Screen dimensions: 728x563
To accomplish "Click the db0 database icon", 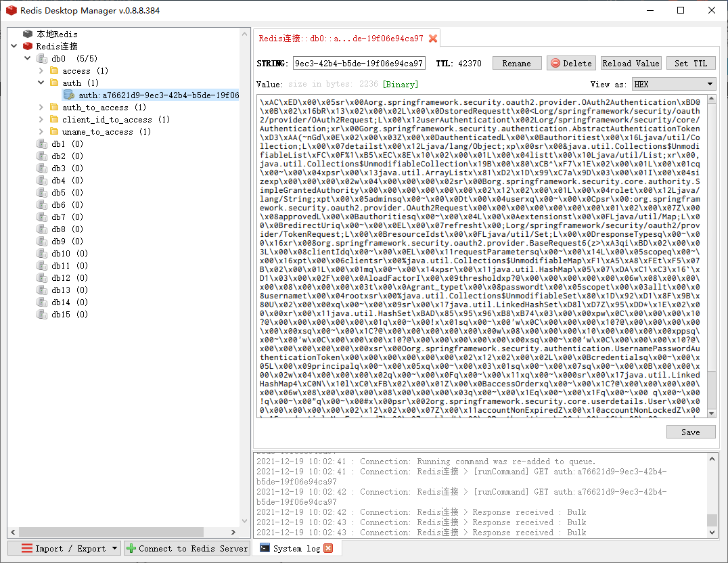I will click(42, 58).
